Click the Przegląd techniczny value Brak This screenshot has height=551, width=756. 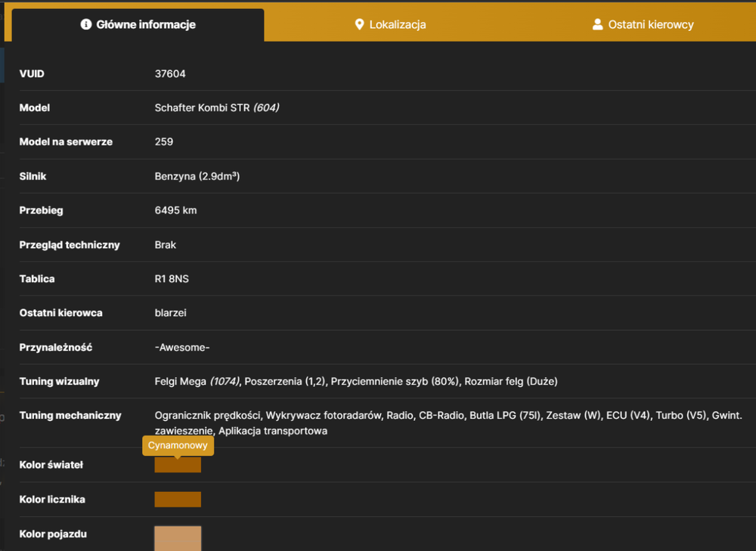tap(166, 245)
